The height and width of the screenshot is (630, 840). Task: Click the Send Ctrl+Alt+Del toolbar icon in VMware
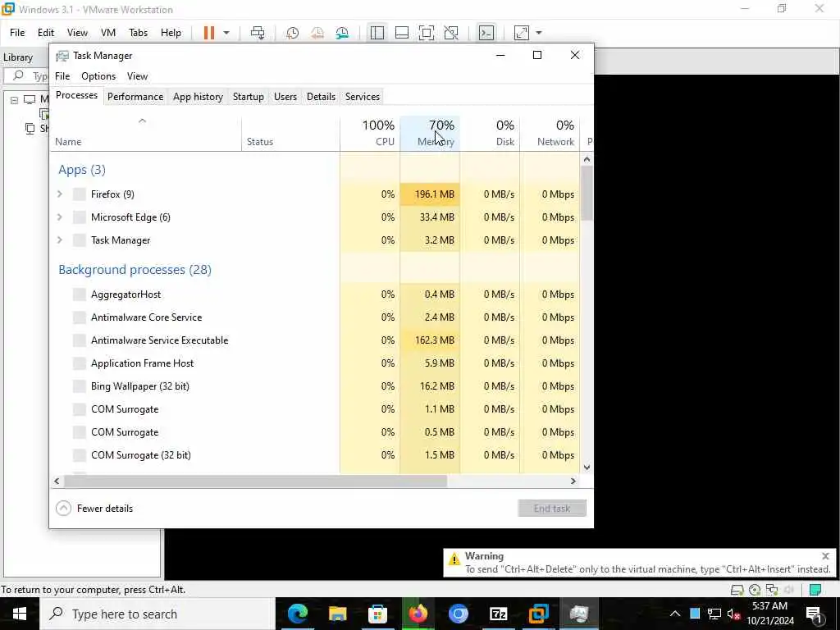click(x=258, y=33)
